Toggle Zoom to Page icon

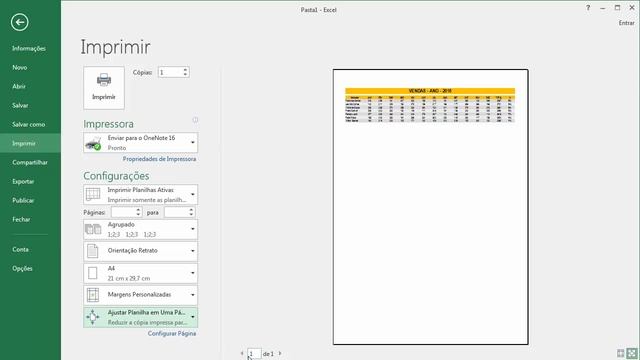pyautogui.click(x=632, y=353)
